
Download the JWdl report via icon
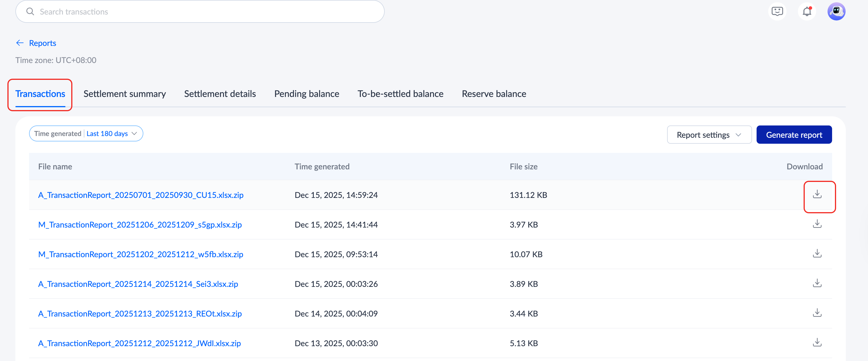(817, 343)
